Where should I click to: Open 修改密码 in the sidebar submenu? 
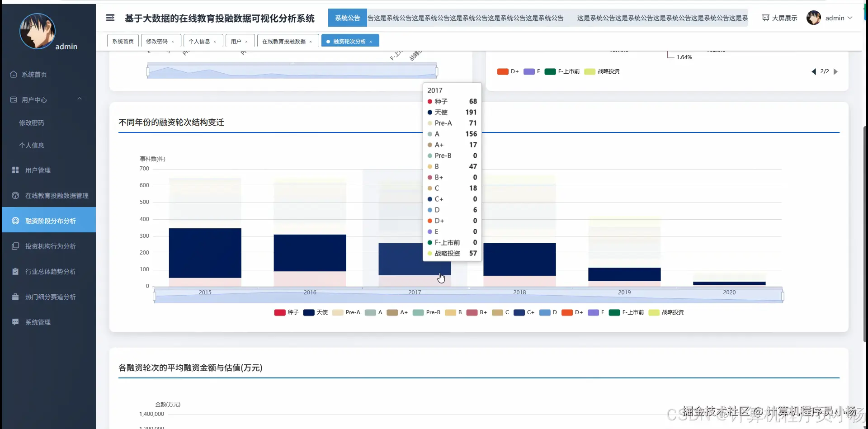[x=32, y=123]
